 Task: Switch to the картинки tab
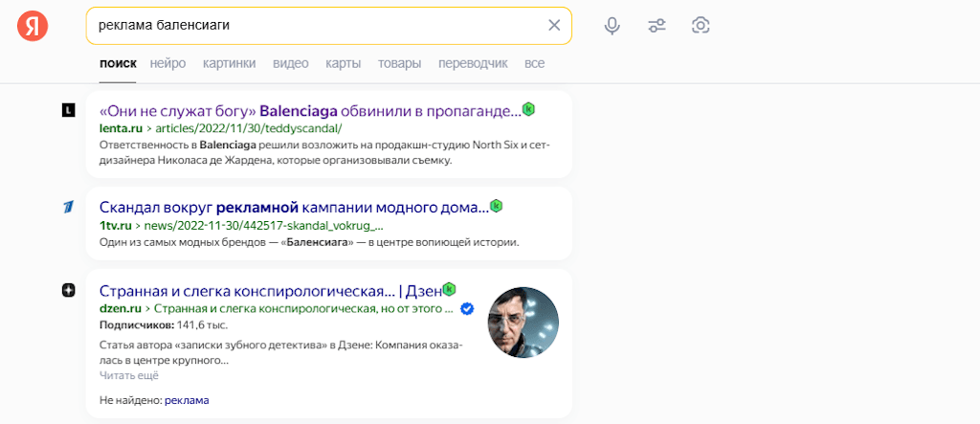[x=229, y=63]
